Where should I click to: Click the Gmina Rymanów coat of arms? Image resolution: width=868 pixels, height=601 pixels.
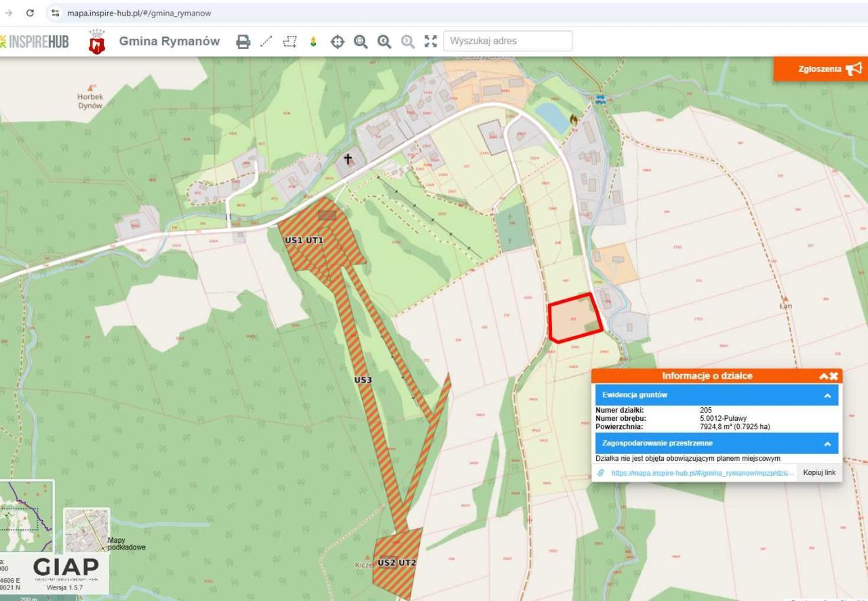97,42
